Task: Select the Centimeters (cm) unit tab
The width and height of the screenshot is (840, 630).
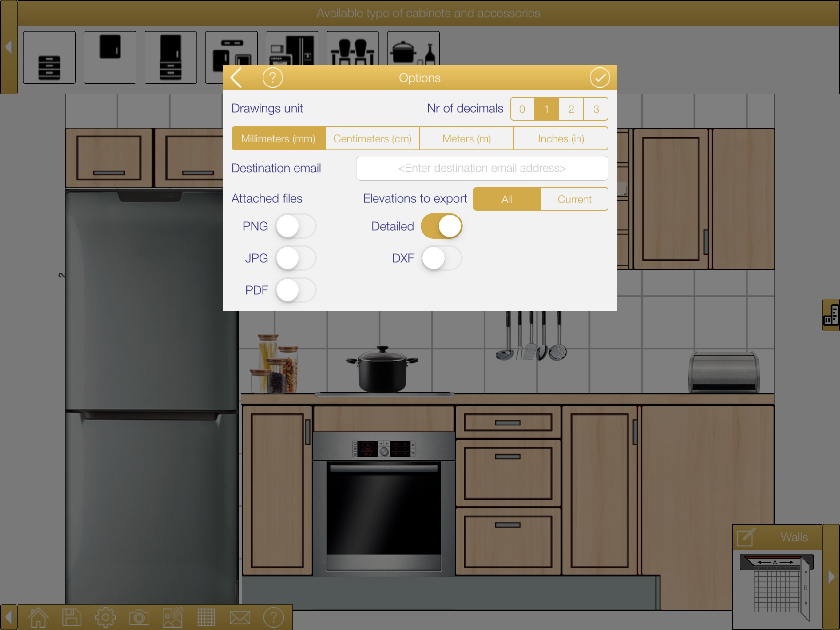Action: tap(372, 139)
